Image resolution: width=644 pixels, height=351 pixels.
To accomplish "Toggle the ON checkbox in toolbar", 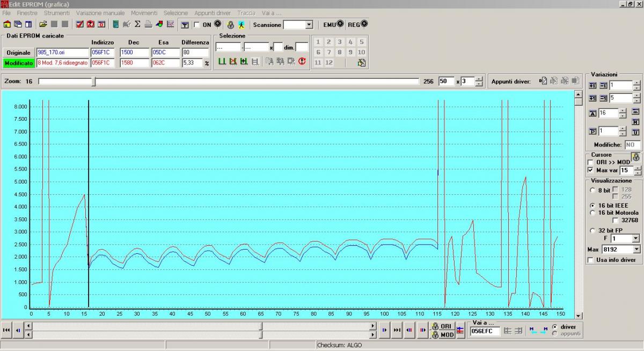I will coord(196,25).
